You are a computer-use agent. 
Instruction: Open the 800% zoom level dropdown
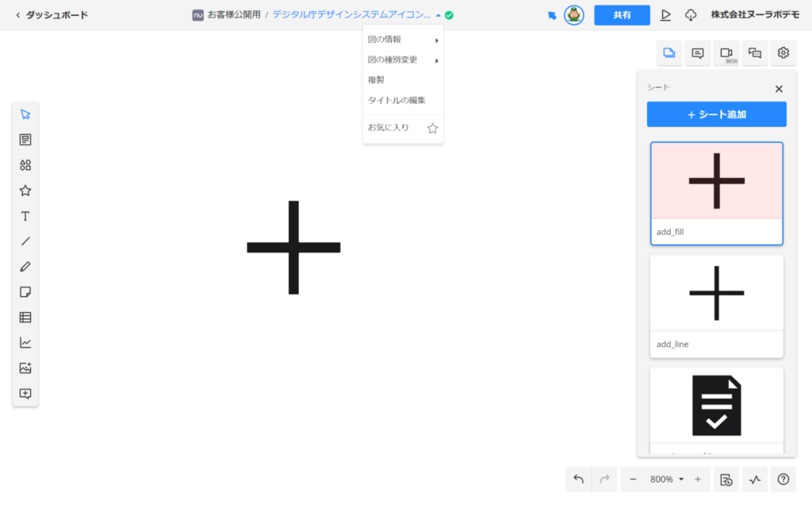(666, 479)
